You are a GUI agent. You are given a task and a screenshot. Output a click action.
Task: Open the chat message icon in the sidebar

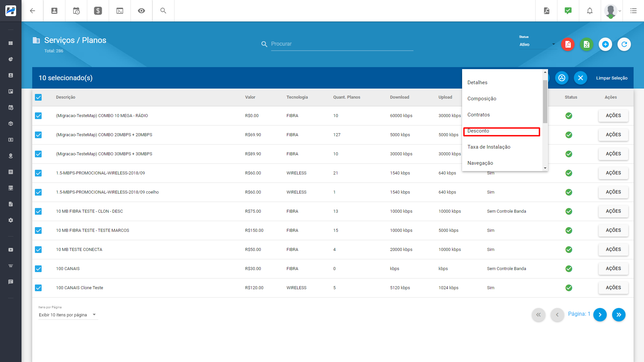(11, 282)
